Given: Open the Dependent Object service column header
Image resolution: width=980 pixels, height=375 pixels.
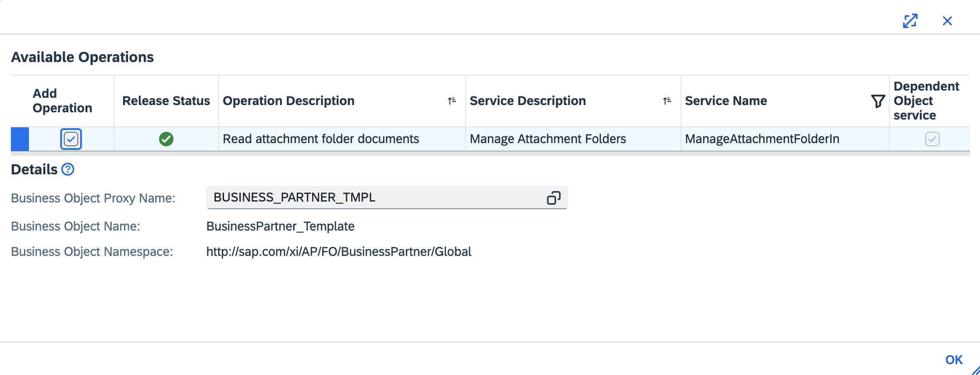Looking at the screenshot, I should point(926,101).
